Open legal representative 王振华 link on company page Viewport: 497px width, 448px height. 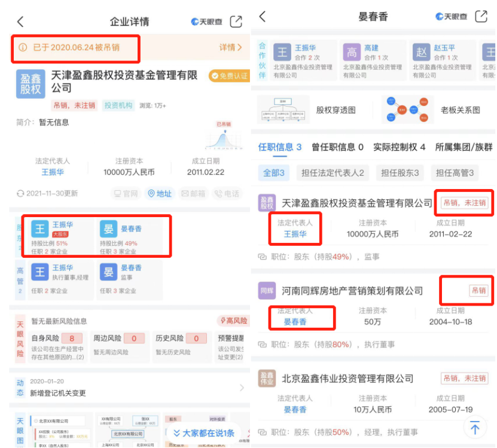53,172
